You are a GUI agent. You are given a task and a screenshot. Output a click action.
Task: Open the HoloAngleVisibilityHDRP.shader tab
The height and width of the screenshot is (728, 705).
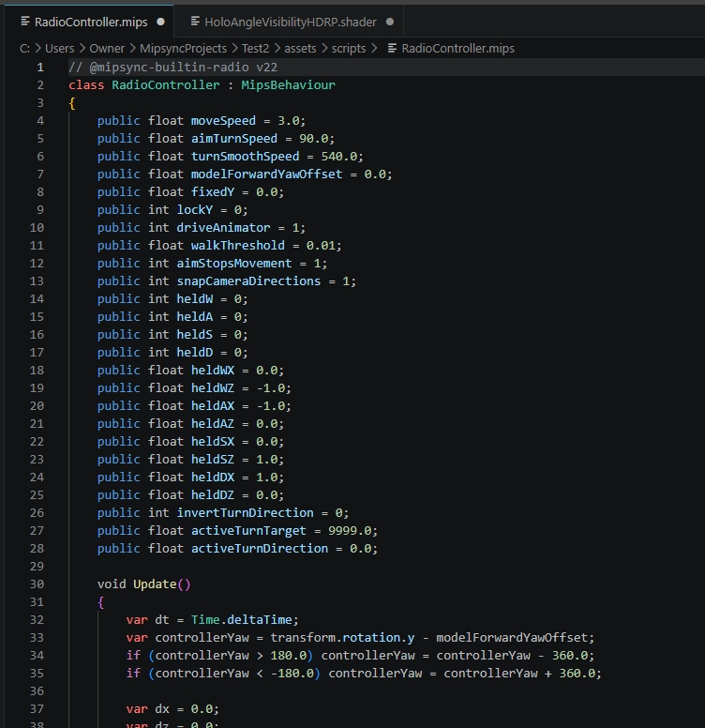pos(290,22)
